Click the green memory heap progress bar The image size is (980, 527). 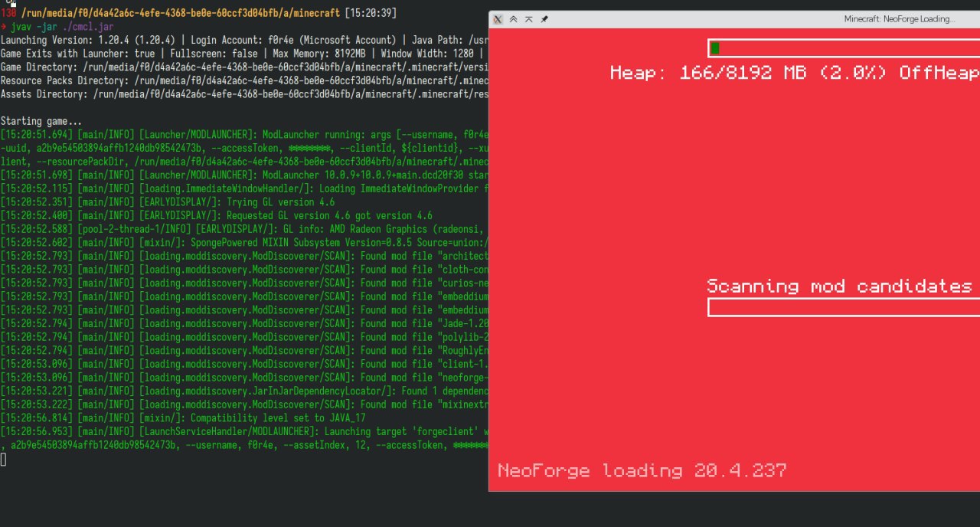coord(844,48)
